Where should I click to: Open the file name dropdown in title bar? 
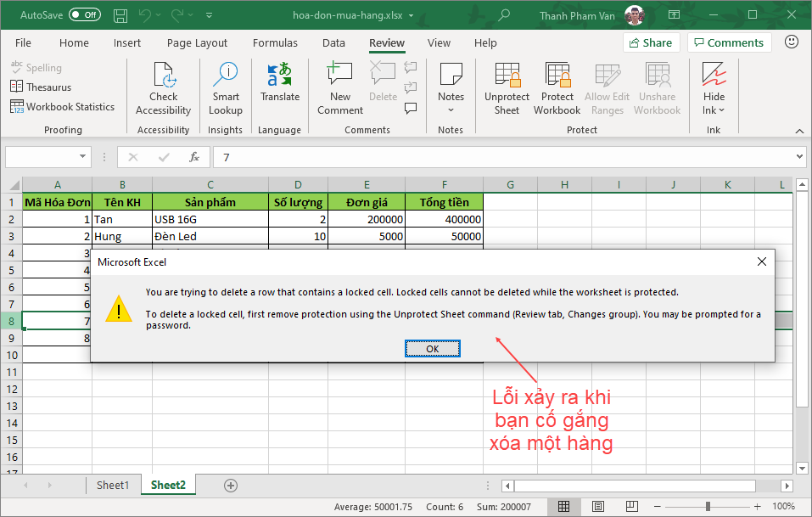[x=412, y=15]
